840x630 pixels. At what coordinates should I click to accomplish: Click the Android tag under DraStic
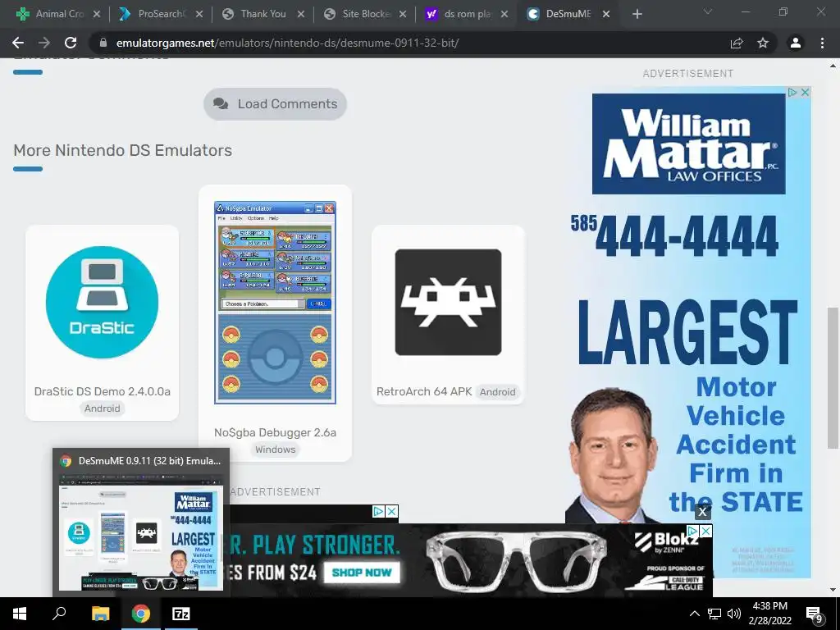(x=102, y=409)
